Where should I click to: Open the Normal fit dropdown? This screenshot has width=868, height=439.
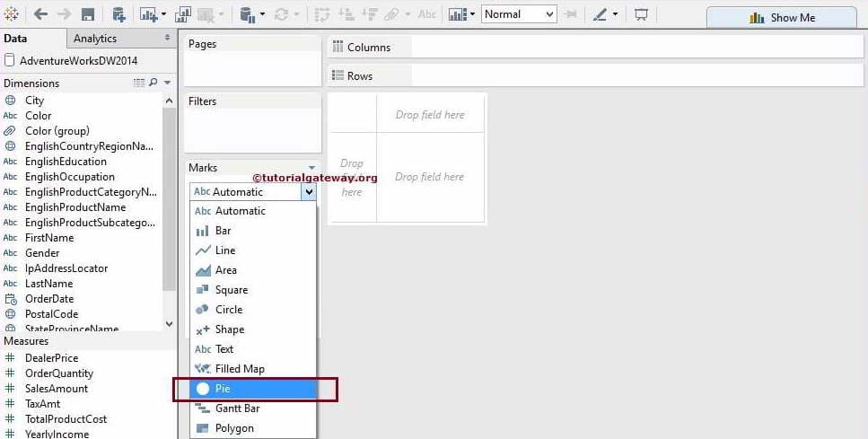pyautogui.click(x=519, y=14)
